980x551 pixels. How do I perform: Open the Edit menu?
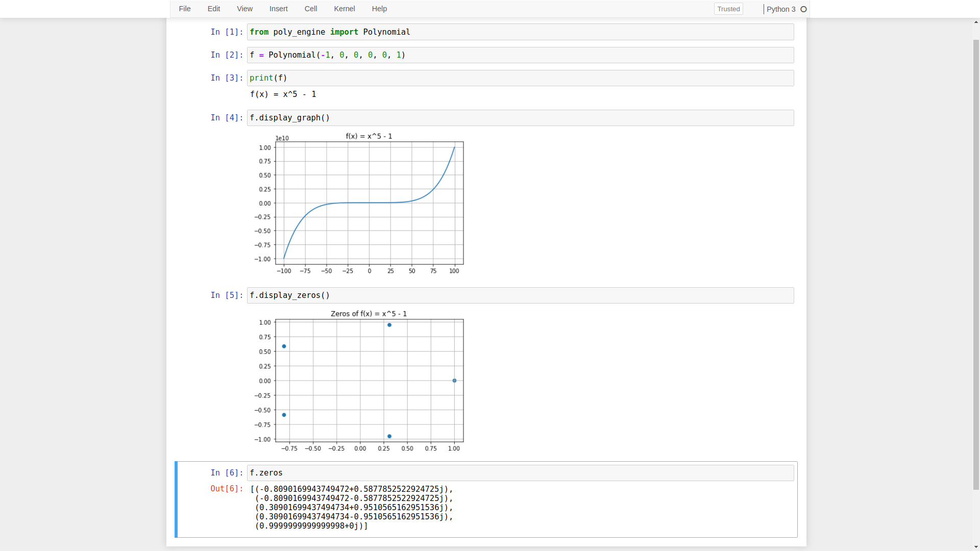pyautogui.click(x=214, y=9)
